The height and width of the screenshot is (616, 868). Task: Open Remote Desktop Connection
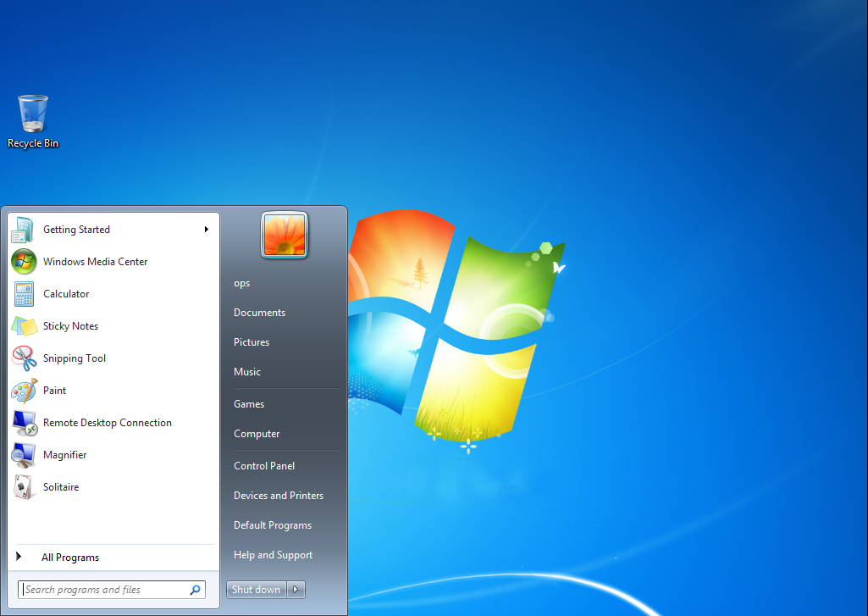107,423
